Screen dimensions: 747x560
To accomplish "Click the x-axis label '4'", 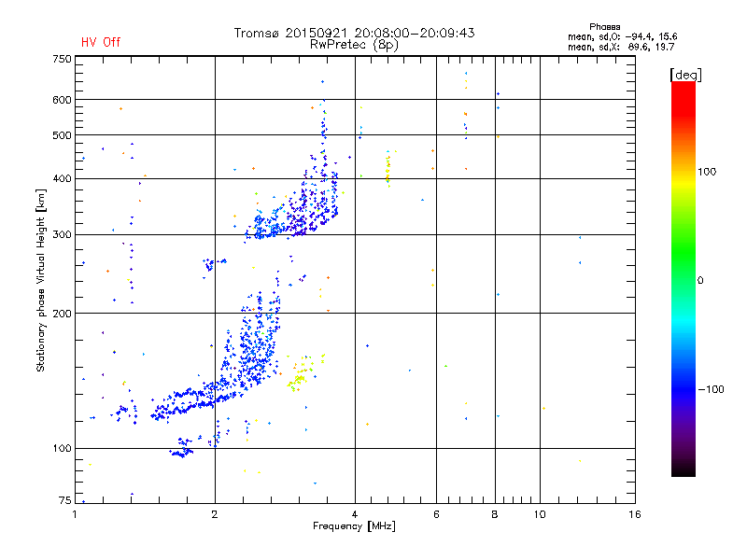I will [355, 514].
